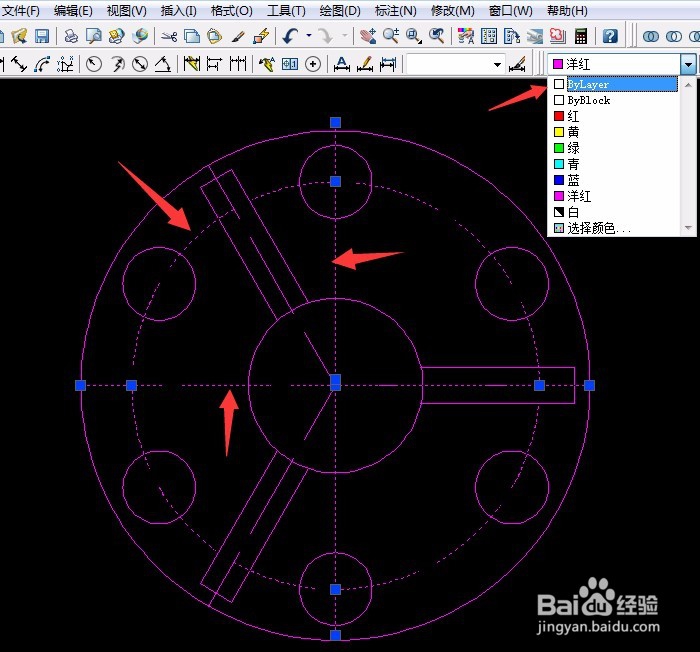Click the Publish icon
700x652 pixels.
[x=117, y=36]
